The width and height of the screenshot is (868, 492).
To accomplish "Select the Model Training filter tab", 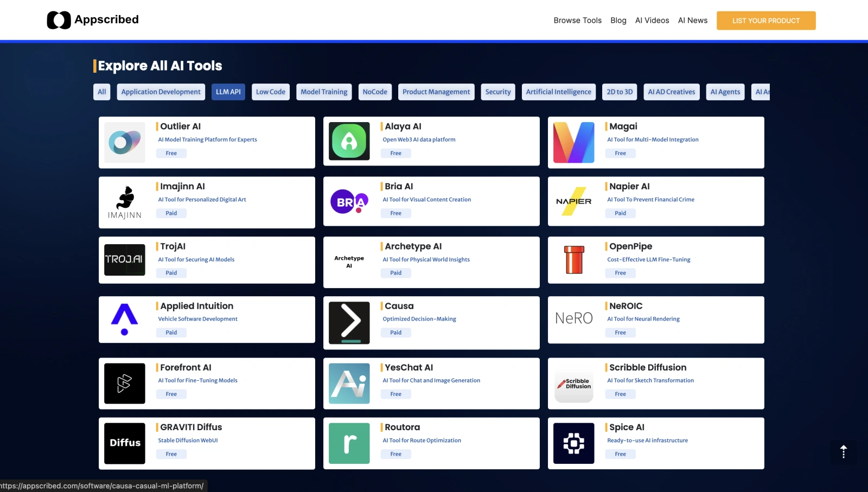I will (x=324, y=92).
